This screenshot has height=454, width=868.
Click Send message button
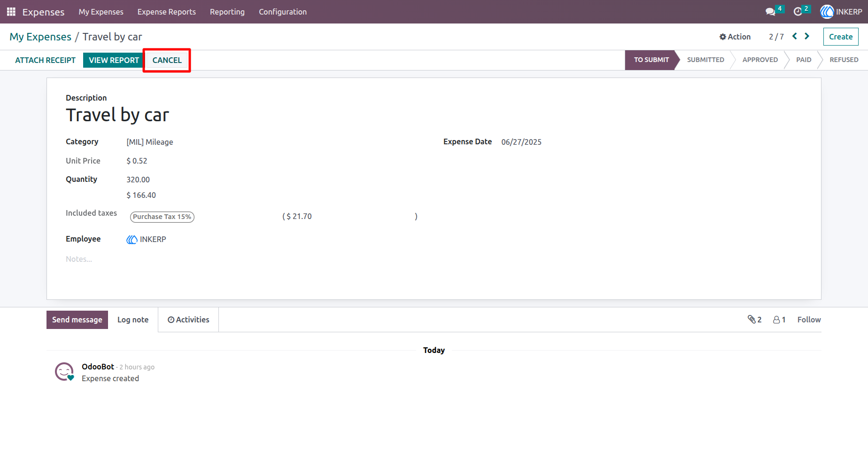[x=77, y=320]
